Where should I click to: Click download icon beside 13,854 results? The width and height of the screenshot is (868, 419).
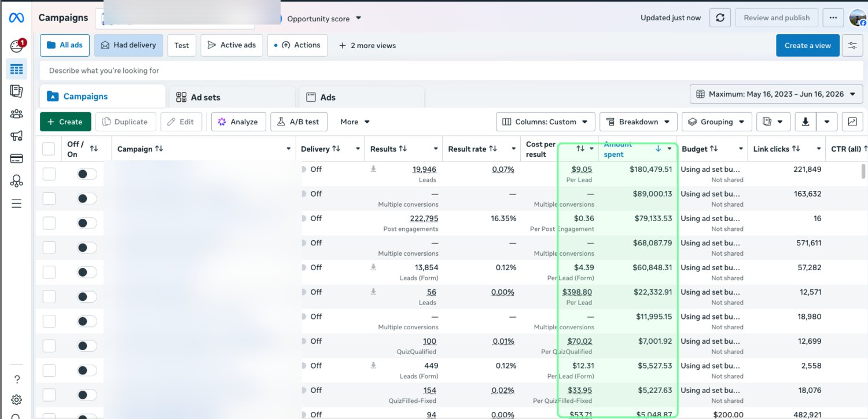click(x=373, y=267)
